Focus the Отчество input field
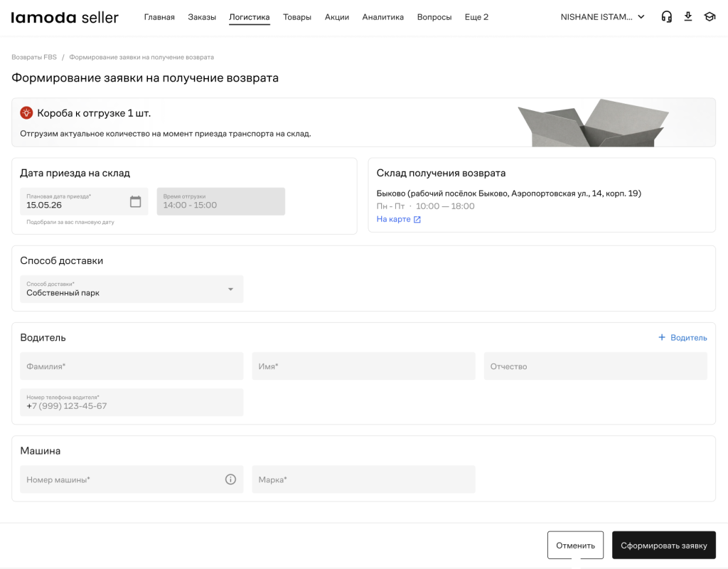The image size is (728, 569). tap(596, 366)
